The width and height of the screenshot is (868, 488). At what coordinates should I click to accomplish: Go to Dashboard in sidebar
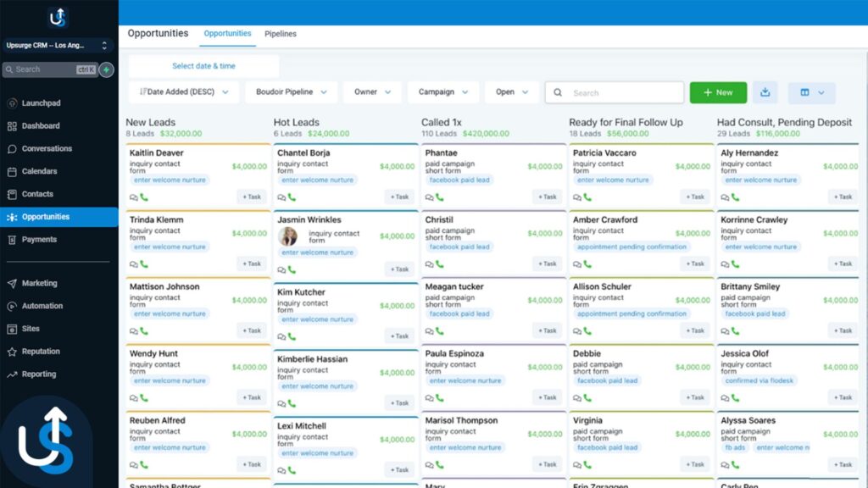pos(41,125)
